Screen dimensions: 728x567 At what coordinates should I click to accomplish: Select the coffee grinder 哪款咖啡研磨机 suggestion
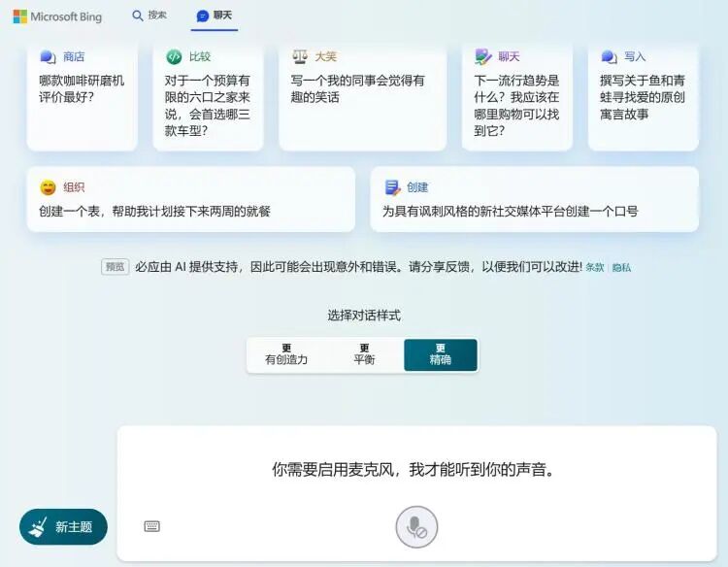point(83,96)
